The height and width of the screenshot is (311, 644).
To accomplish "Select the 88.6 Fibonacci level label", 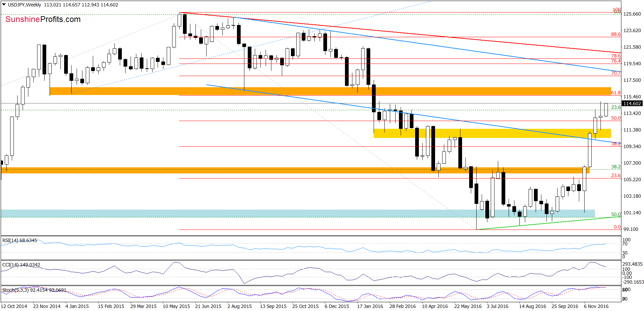I will (616, 34).
